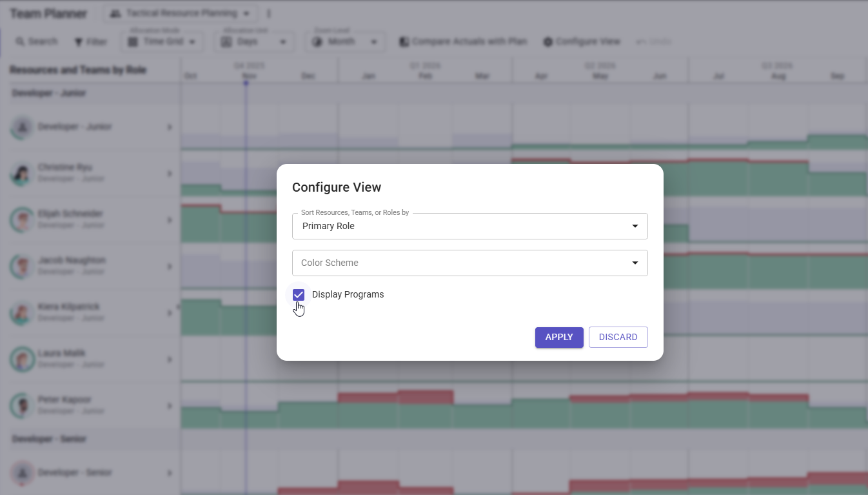Click the Configure View gear icon
868x495 pixels.
click(548, 42)
